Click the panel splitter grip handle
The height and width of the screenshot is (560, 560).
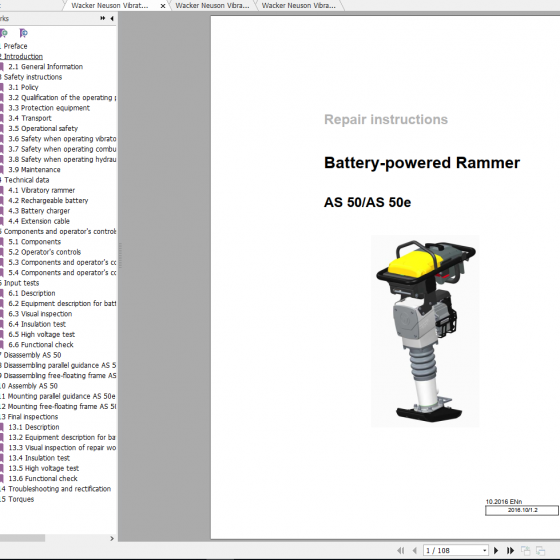(x=120, y=255)
